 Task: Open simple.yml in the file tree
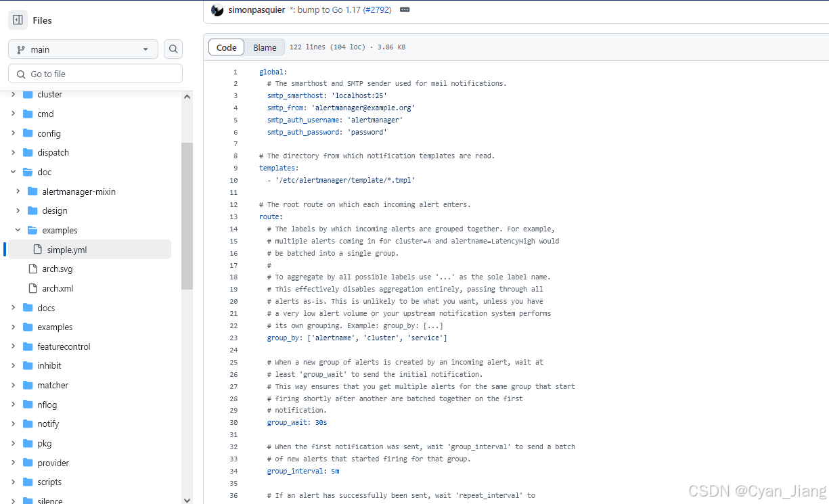tap(67, 250)
